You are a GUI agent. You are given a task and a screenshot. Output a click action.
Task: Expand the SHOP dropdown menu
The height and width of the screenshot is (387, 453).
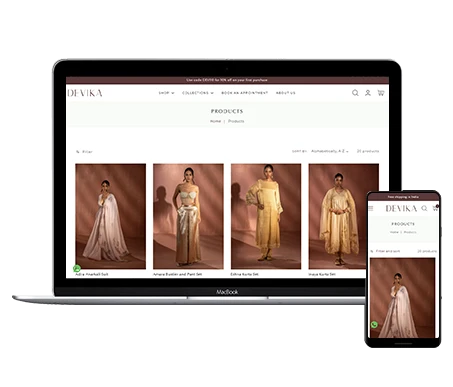(x=166, y=93)
